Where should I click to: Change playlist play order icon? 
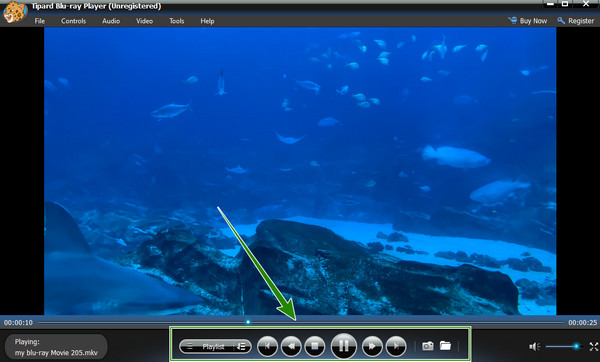tap(242, 347)
